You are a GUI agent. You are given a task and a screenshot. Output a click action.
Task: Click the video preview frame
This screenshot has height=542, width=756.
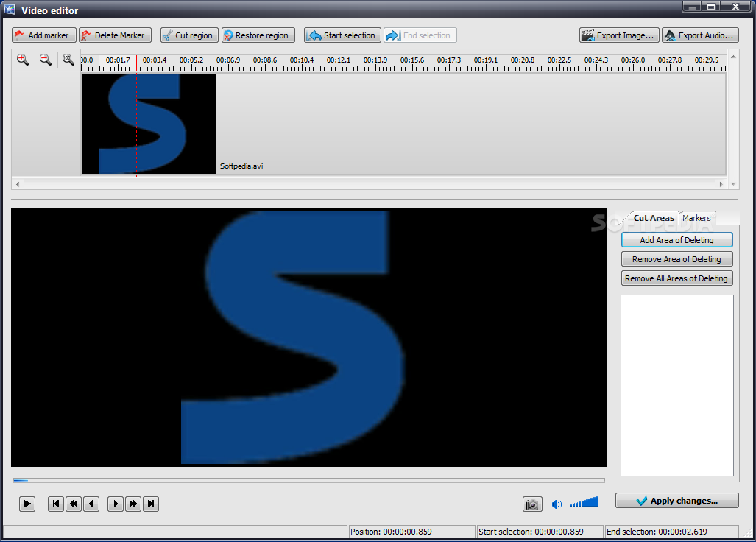point(309,337)
